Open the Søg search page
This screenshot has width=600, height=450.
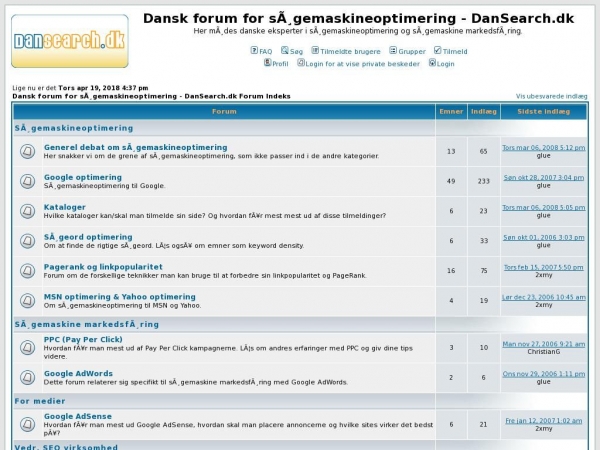[296, 52]
